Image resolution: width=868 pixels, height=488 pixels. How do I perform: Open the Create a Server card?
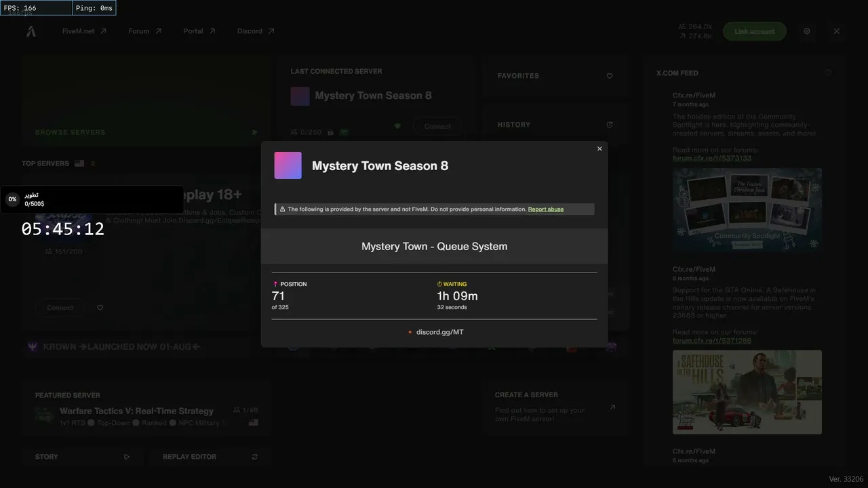point(555,407)
